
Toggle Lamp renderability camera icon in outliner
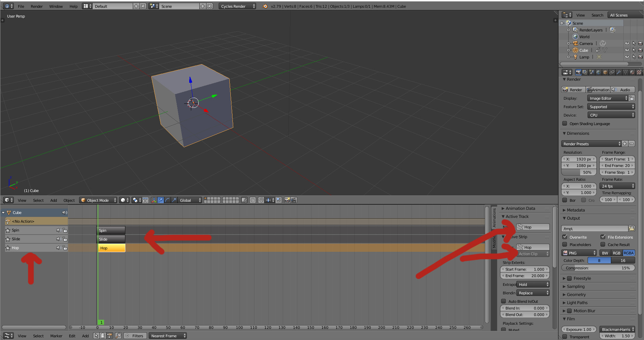(640, 57)
